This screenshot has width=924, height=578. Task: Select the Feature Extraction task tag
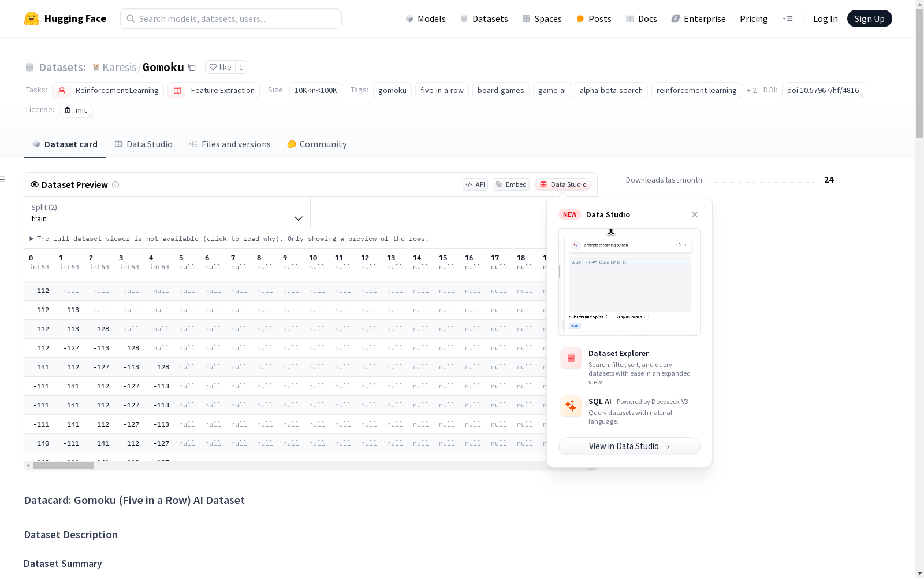214,90
